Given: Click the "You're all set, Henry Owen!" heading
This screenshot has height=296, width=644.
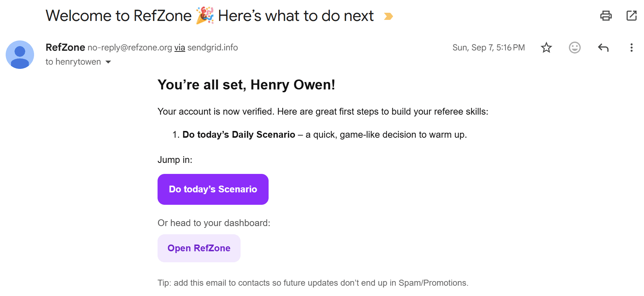Looking at the screenshot, I should pyautogui.click(x=246, y=85).
